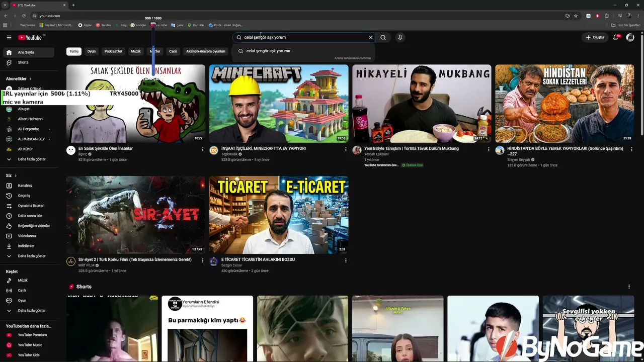Expand the Abonelikler section header
Viewport: 644px width, 362px height.
pyautogui.click(x=19, y=79)
